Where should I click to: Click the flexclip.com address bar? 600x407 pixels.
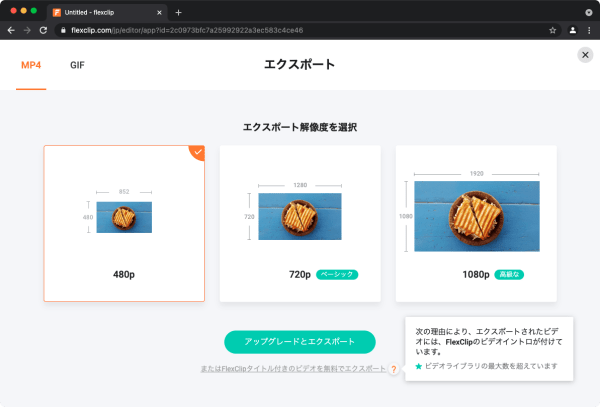(x=308, y=30)
